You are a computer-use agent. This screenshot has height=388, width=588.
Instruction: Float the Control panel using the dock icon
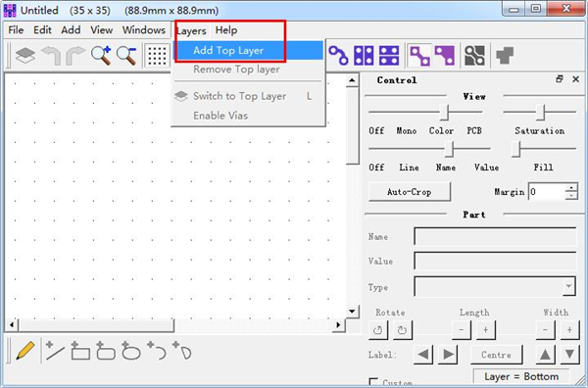[x=560, y=79]
